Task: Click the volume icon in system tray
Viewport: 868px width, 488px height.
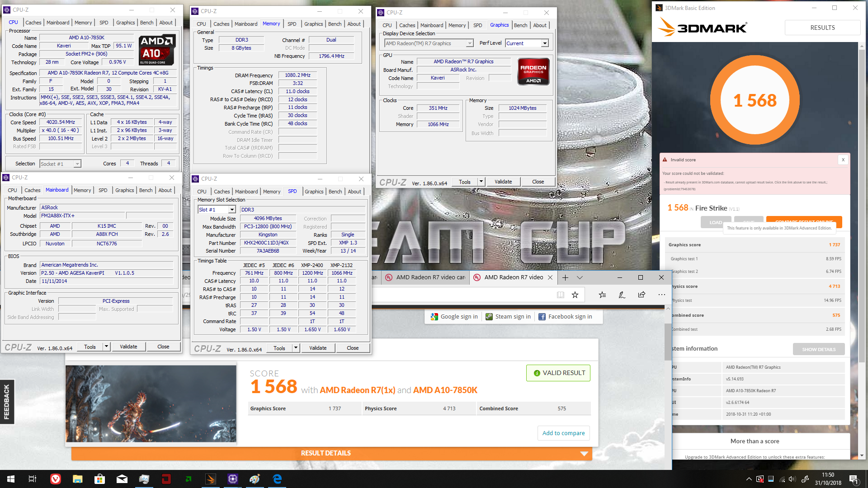Action: click(x=792, y=479)
